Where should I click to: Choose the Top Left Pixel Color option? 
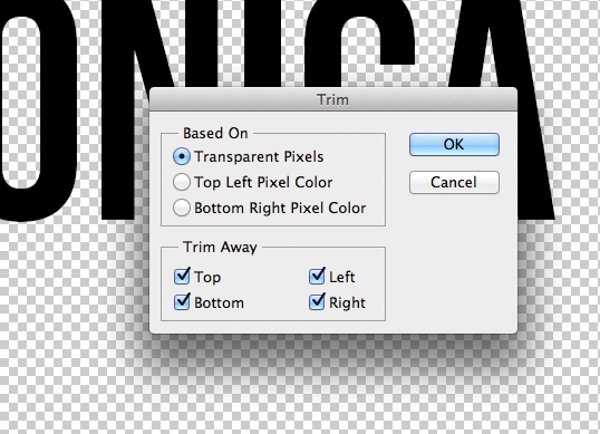[x=182, y=183]
